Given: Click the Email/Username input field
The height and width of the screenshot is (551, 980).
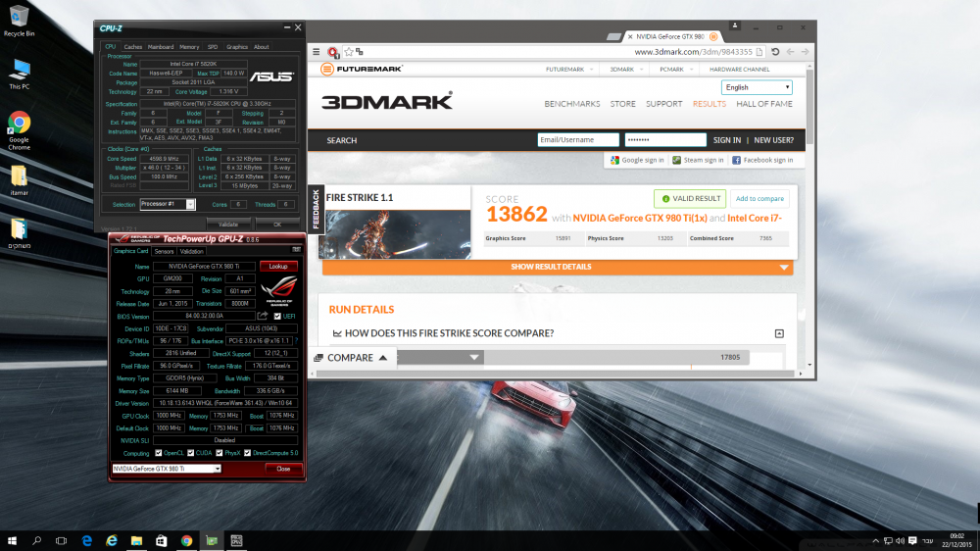Looking at the screenshot, I should [578, 140].
